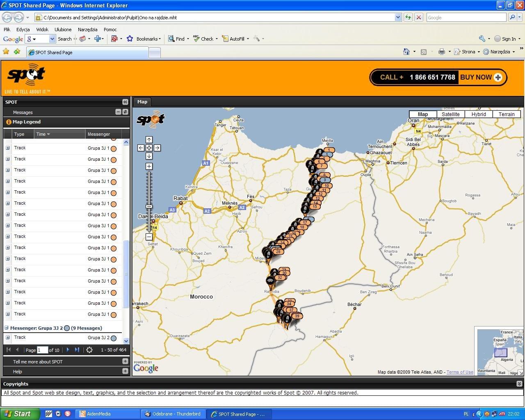Image resolution: width=525 pixels, height=420 pixels.
Task: Go to first page of messages
Action: 9,350
